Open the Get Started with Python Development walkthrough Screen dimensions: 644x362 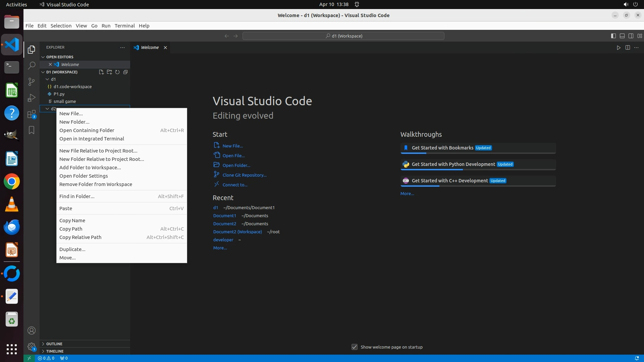click(453, 164)
